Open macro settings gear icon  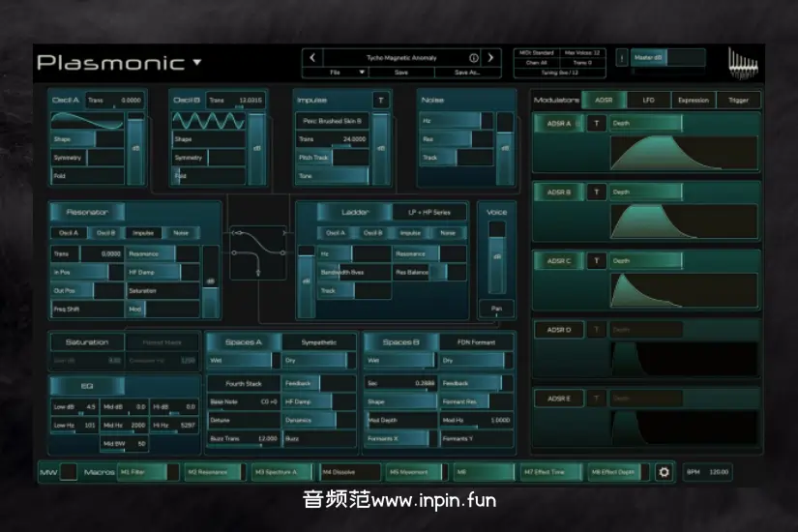[664, 472]
